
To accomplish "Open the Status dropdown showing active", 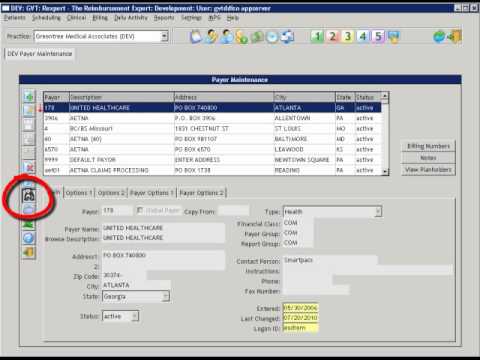I will (x=135, y=316).
